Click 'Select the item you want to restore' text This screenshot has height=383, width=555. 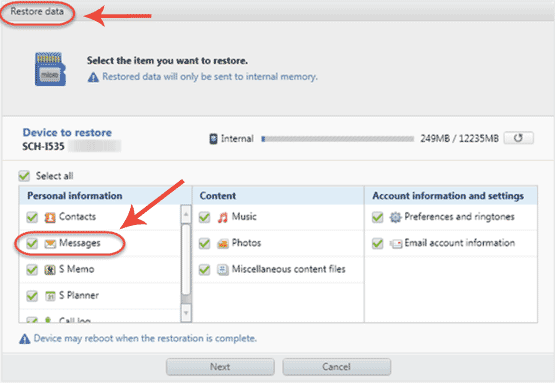(x=167, y=61)
